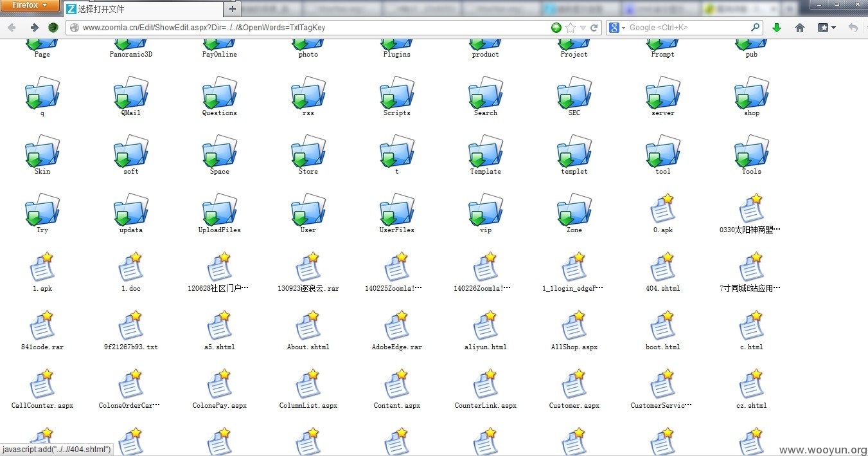Select the AllShop.aspx file icon

pos(574,325)
